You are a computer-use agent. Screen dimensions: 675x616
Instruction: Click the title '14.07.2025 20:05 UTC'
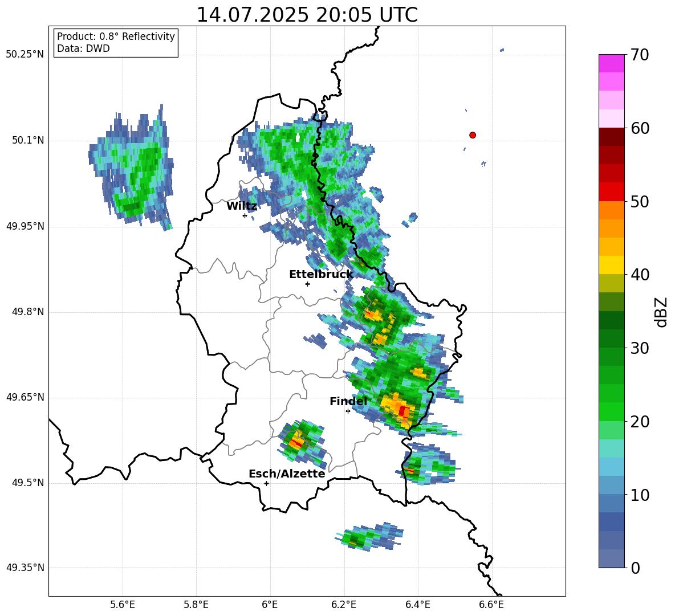(x=307, y=15)
